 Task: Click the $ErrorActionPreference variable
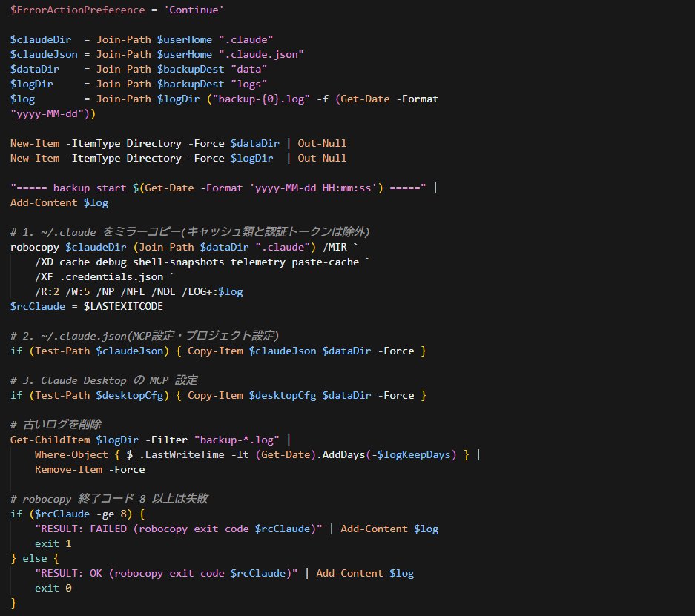tap(78, 10)
